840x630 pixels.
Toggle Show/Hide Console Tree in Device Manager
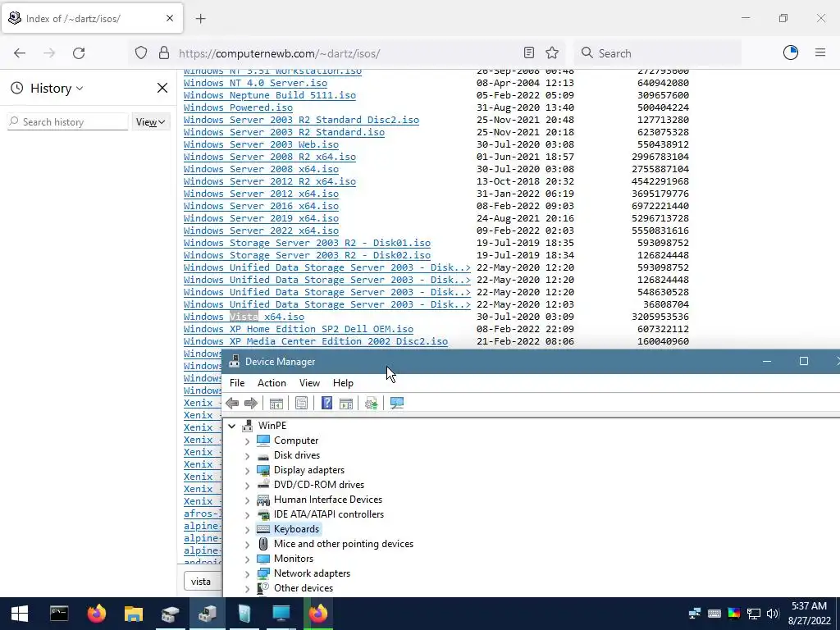pyautogui.click(x=276, y=403)
